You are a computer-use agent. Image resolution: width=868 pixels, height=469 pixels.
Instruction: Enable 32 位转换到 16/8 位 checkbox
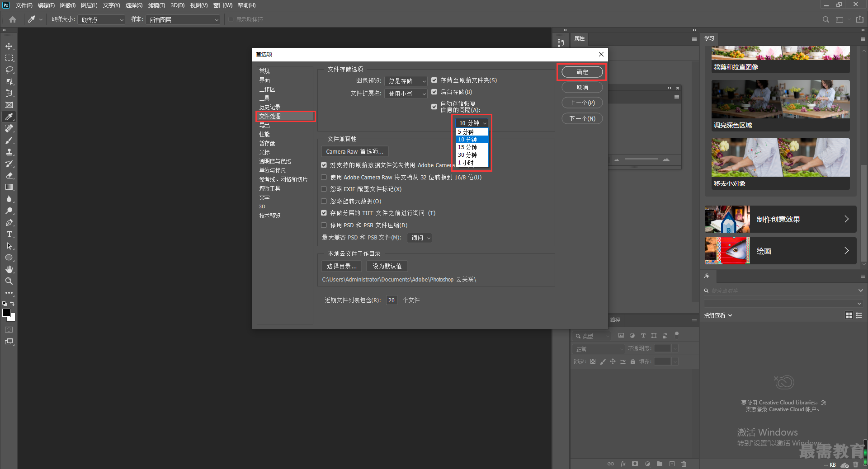324,177
